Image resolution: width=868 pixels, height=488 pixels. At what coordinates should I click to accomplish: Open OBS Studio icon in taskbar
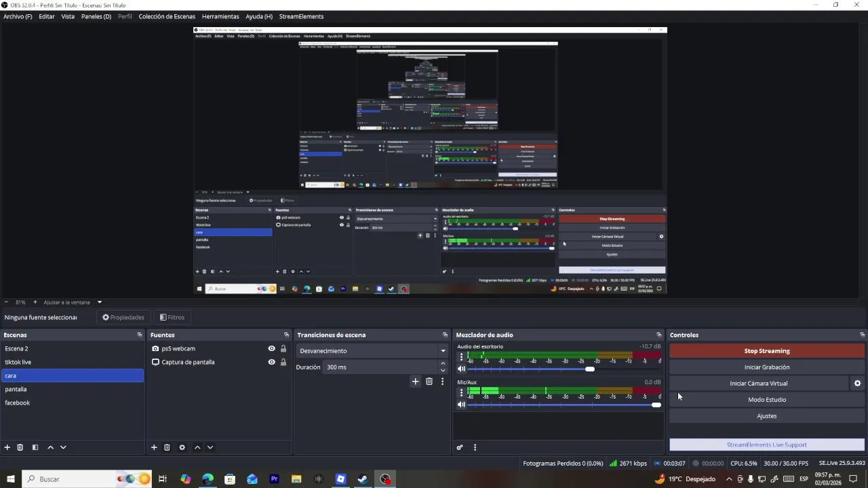(385, 479)
